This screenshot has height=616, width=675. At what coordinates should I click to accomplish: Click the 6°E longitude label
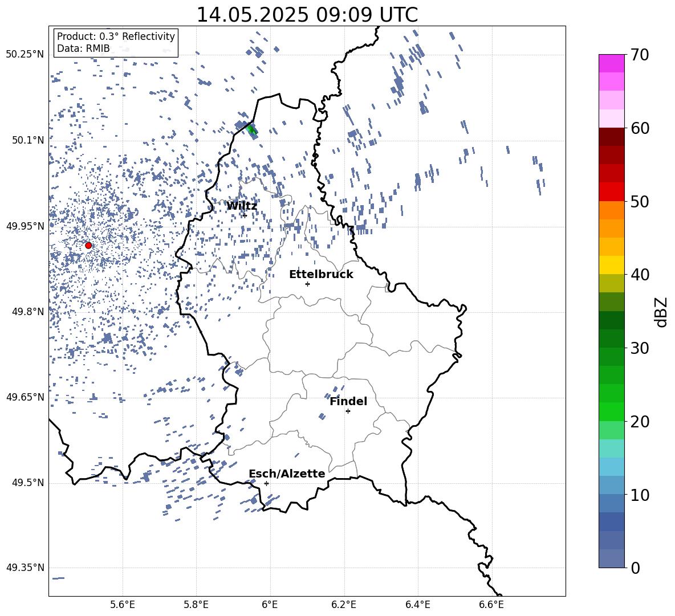(270, 605)
